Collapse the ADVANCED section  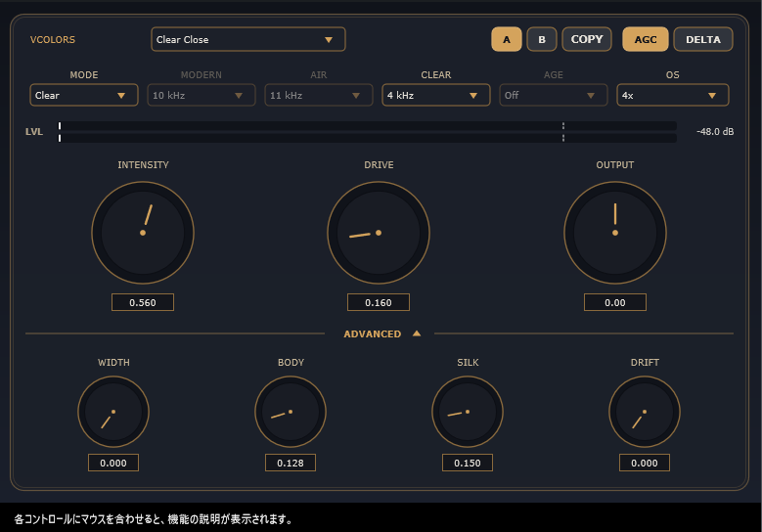pyautogui.click(x=381, y=333)
